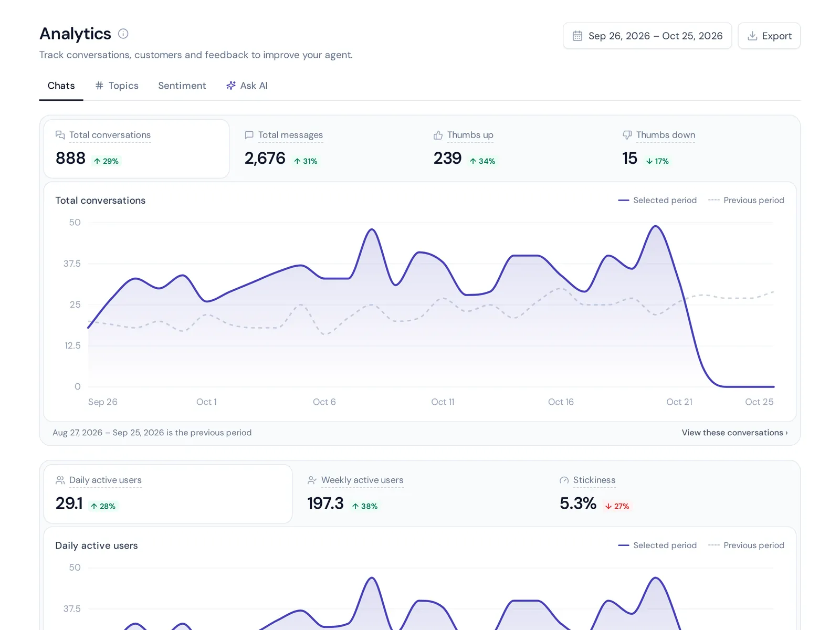Viewport: 840px width, 630px height.
Task: Toggle Previous period legend in Daily active users chart
Action: click(x=746, y=545)
